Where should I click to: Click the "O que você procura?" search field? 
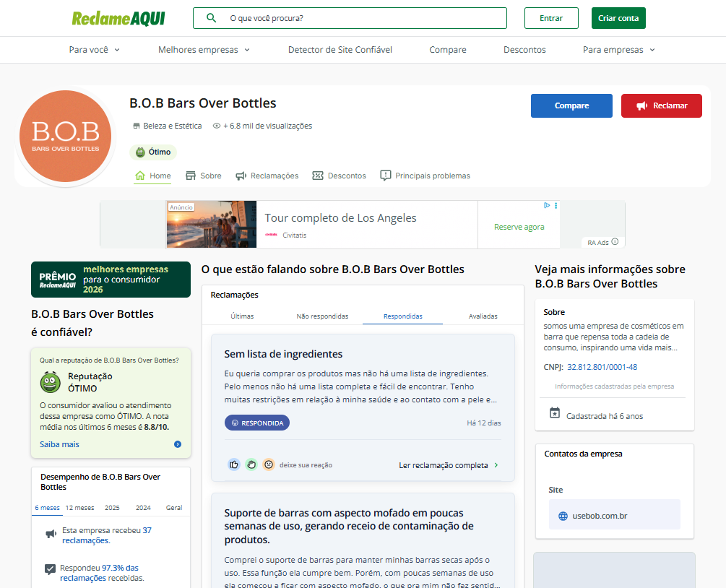pyautogui.click(x=350, y=18)
